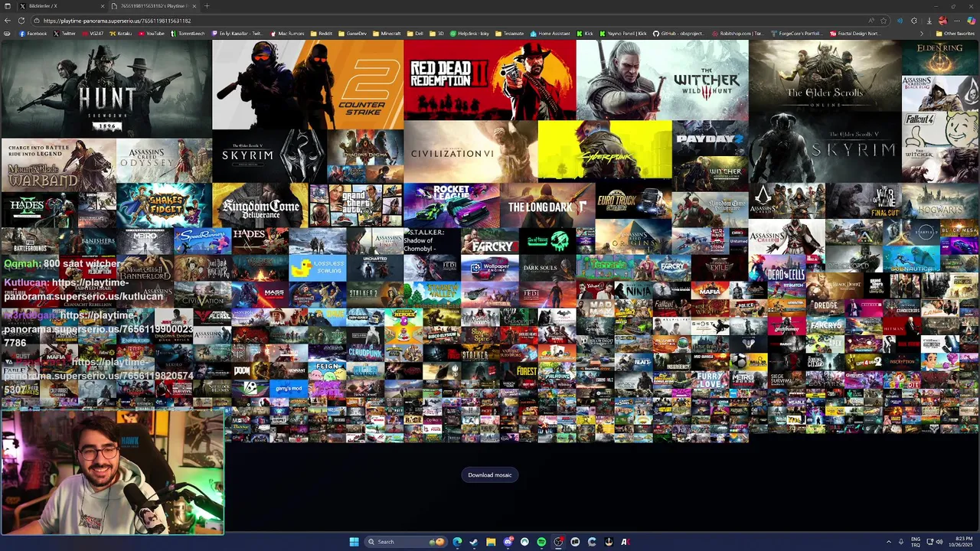Viewport: 980px width, 551px height.
Task: Open the Robitshop.com bookmark
Action: tap(738, 34)
